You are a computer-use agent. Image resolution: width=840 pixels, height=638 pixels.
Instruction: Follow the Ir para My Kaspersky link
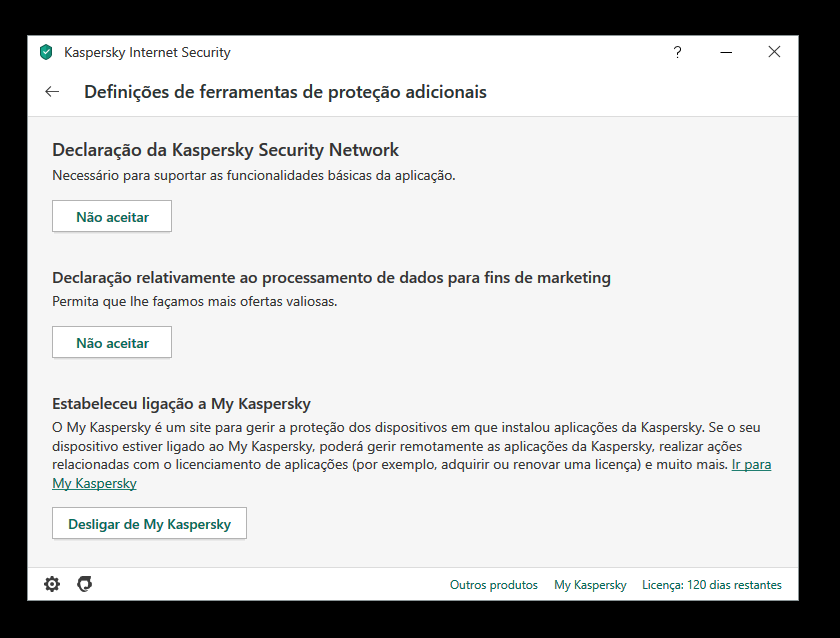click(x=751, y=465)
